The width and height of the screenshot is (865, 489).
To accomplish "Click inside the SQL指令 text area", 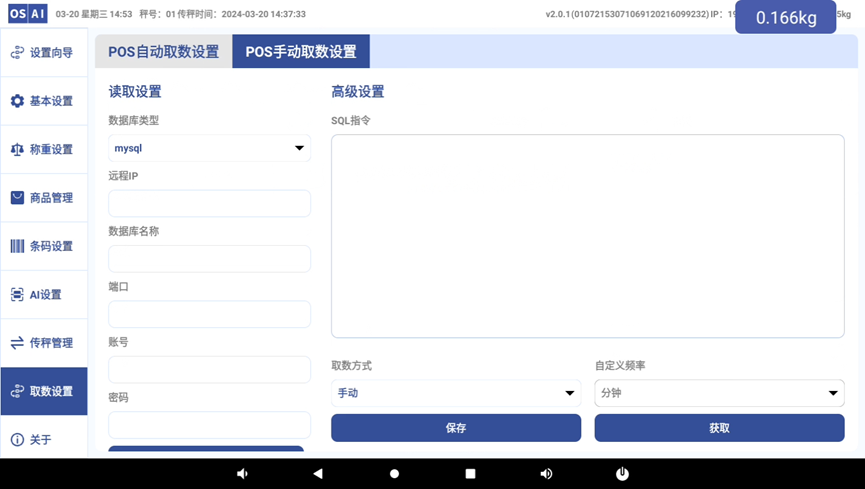I will click(587, 236).
